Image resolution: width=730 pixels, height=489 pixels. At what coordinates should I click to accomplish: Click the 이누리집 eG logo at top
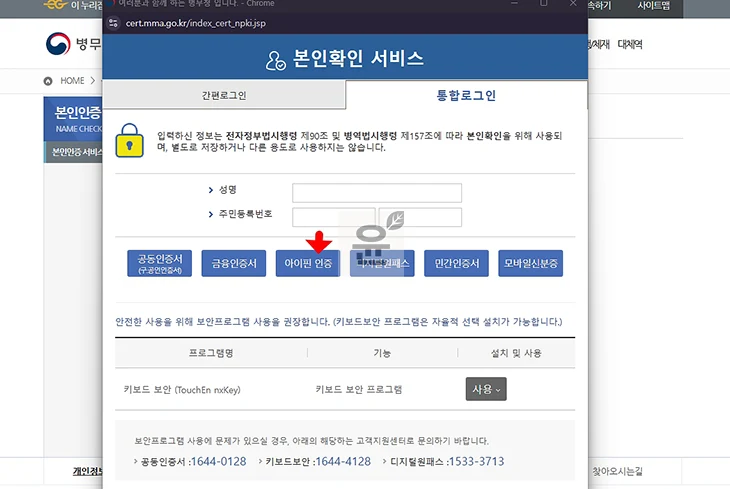(55, 6)
